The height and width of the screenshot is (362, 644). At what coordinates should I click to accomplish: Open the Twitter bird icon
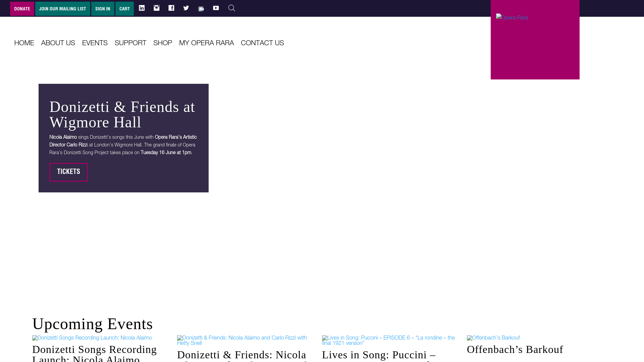point(186,8)
